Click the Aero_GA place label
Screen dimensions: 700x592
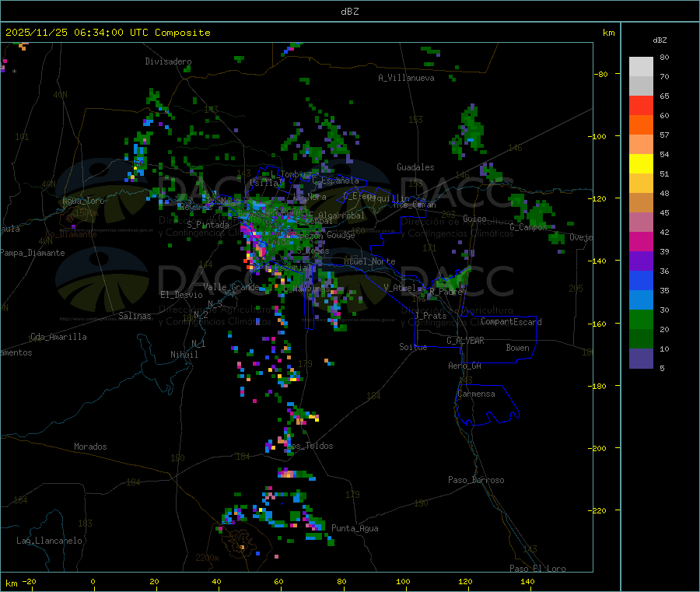pos(465,366)
